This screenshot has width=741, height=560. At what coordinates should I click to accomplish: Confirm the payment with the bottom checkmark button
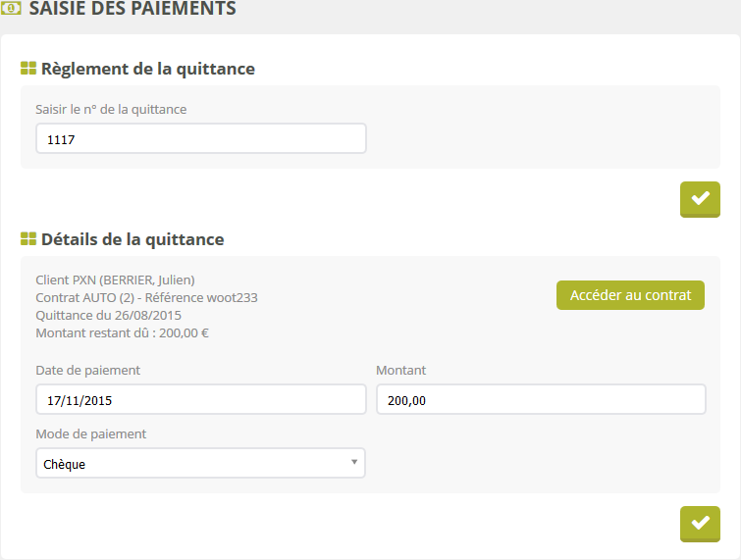700,523
